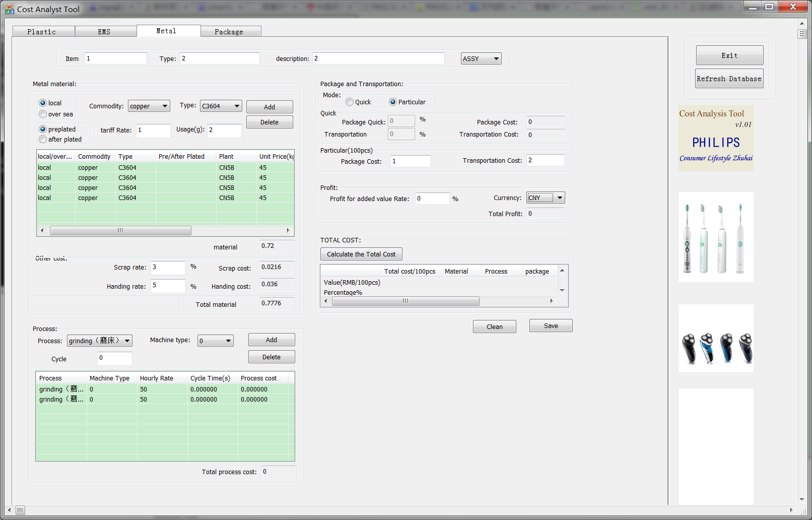Click Add in the Metal material section
The height and width of the screenshot is (520, 812).
pyautogui.click(x=269, y=107)
